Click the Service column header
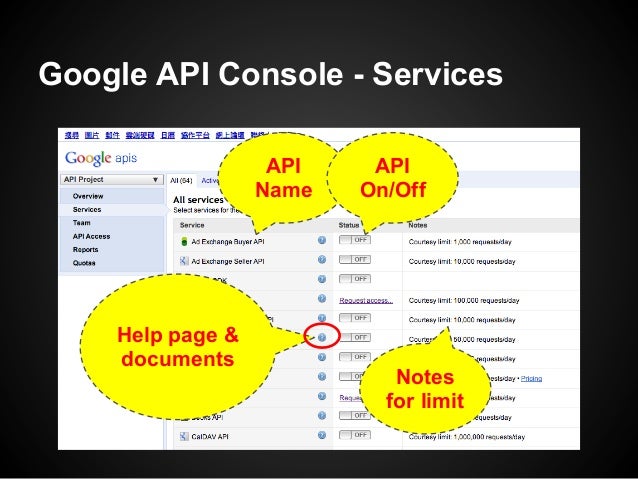The image size is (638, 479). (x=192, y=225)
